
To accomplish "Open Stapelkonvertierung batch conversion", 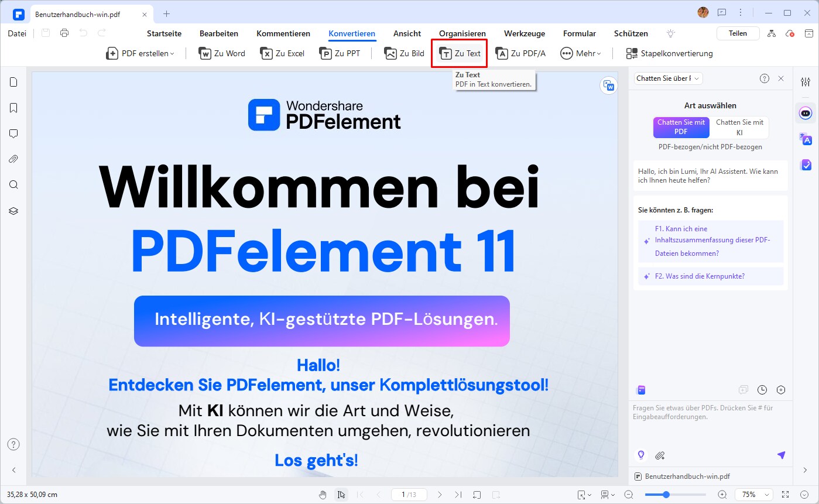I will pyautogui.click(x=670, y=53).
